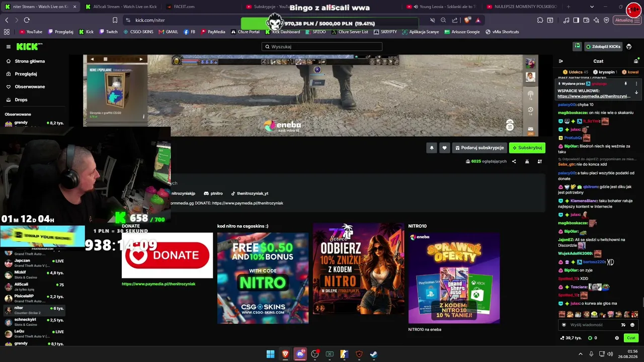
Task: Share the stream via share icon
Action: pyautogui.click(x=514, y=161)
